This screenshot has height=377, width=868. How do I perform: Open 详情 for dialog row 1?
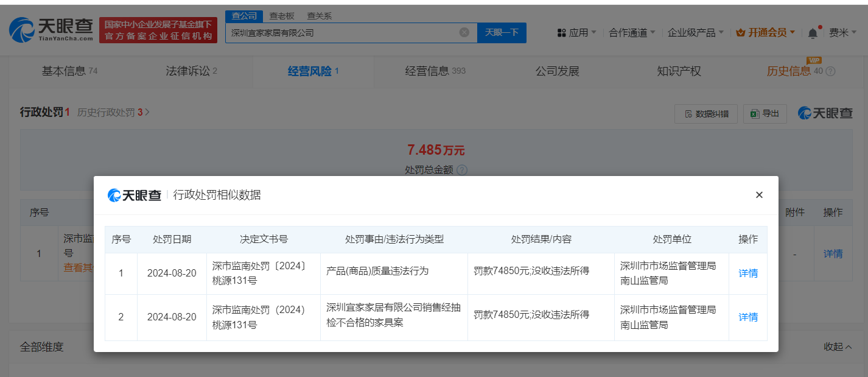pos(748,273)
